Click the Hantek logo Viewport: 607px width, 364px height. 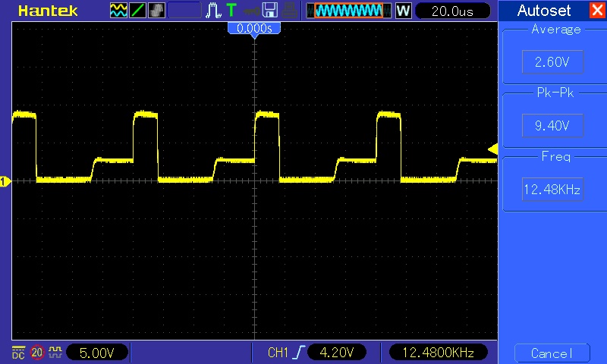[x=48, y=11]
